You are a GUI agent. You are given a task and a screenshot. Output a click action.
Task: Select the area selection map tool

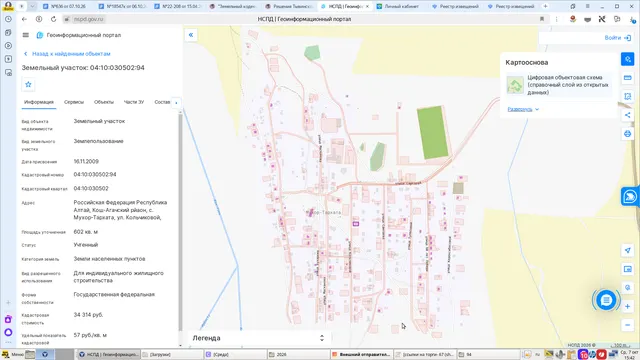click(x=627, y=96)
